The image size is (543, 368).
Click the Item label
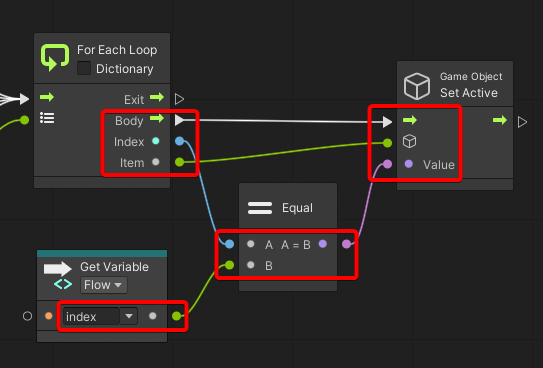click(132, 163)
